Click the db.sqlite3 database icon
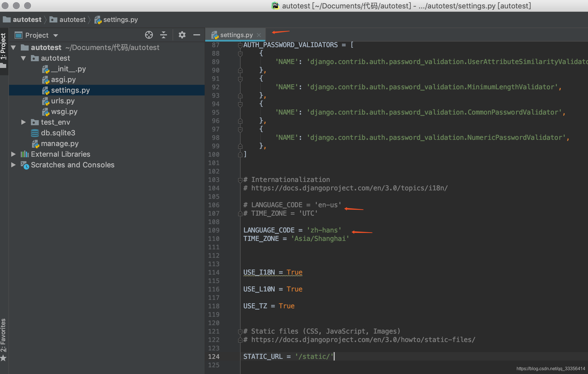588x374 pixels. [35, 133]
